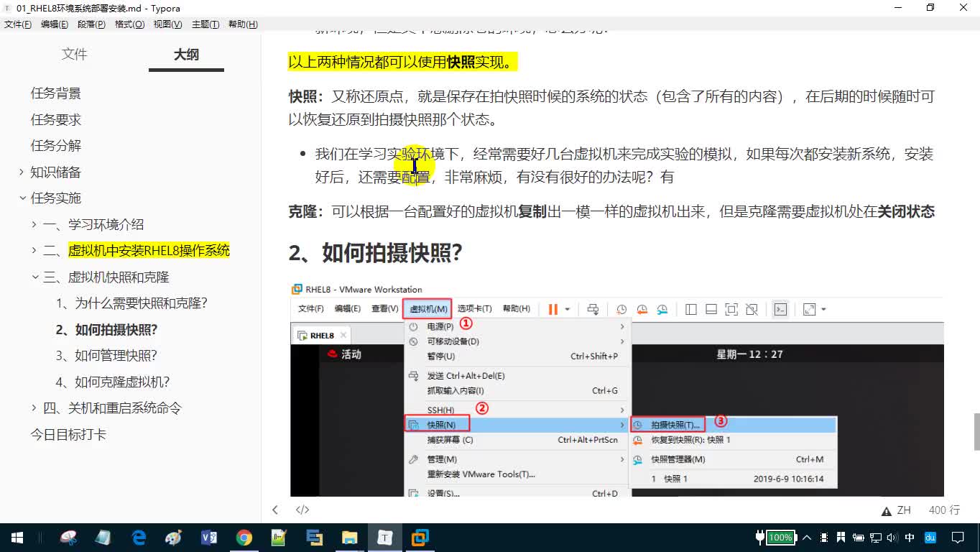The width and height of the screenshot is (980, 552).
Task: Open the 编辑(E) menu
Action: 55,24
